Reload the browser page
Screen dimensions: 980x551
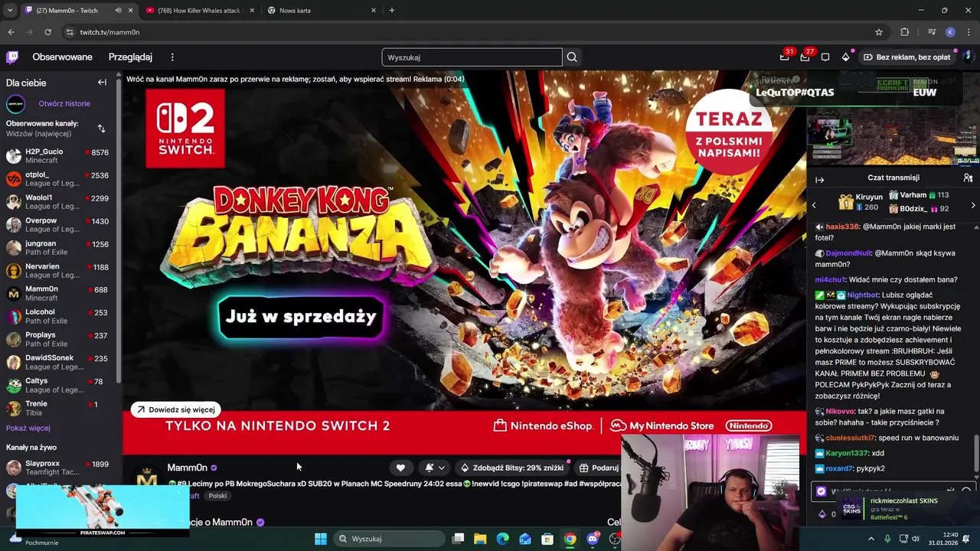point(47,32)
